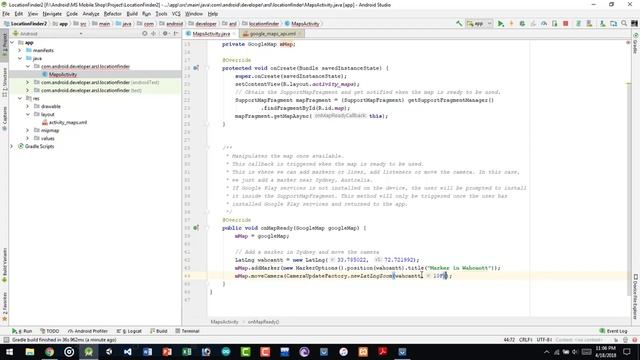
Task: Start debugging with the bug icon
Action: [x=522, y=24]
